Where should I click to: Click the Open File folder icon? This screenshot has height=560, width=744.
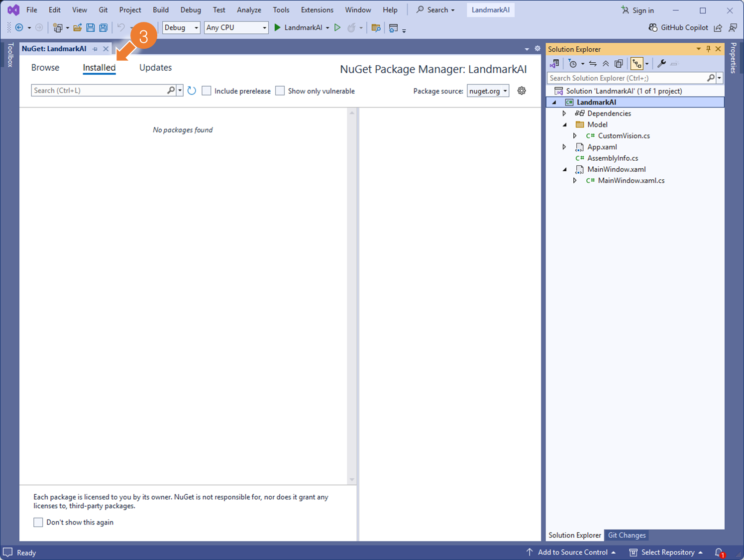coord(77,28)
